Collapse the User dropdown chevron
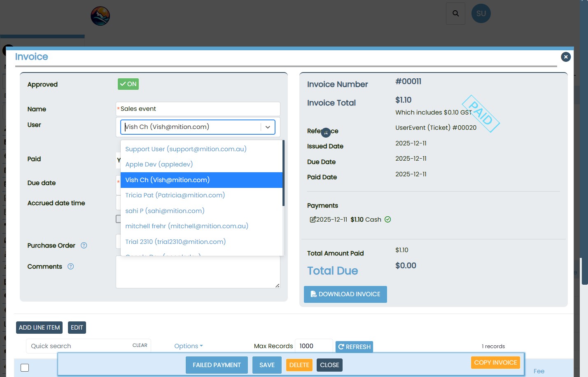 tap(268, 127)
